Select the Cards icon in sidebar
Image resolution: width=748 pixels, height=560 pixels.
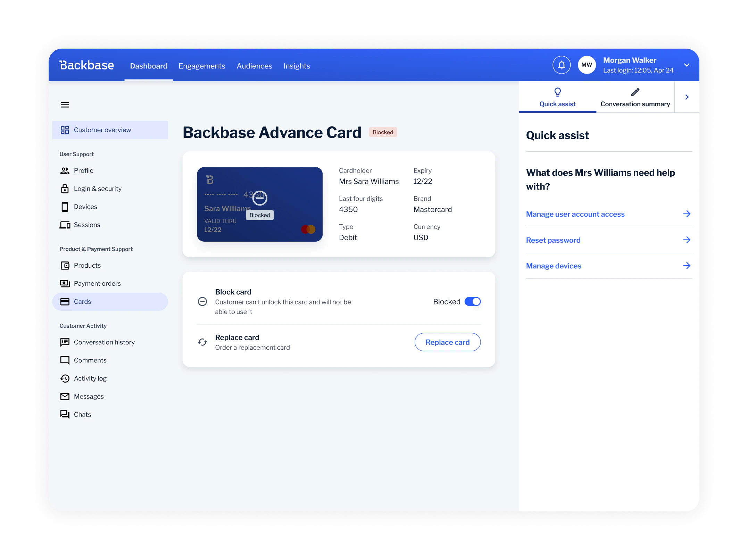click(x=65, y=301)
